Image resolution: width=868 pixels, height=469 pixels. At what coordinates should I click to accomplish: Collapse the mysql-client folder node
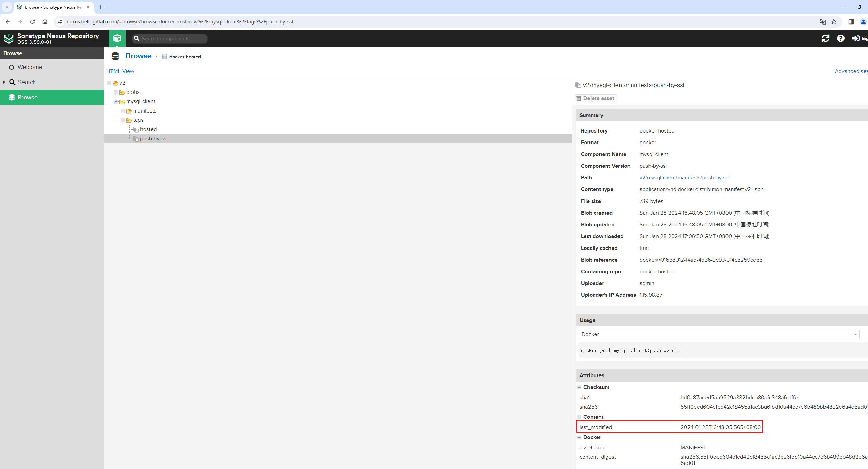(x=116, y=101)
